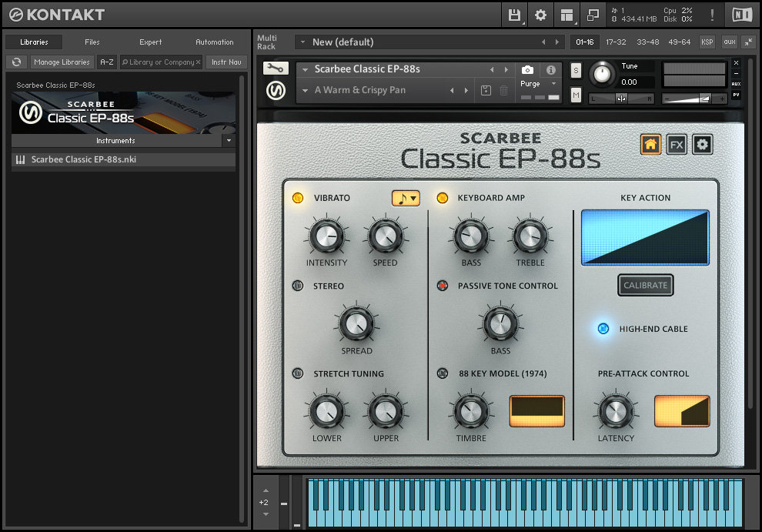This screenshot has width=762, height=532.
Task: Click the snapshot camera icon
Action: coord(527,70)
